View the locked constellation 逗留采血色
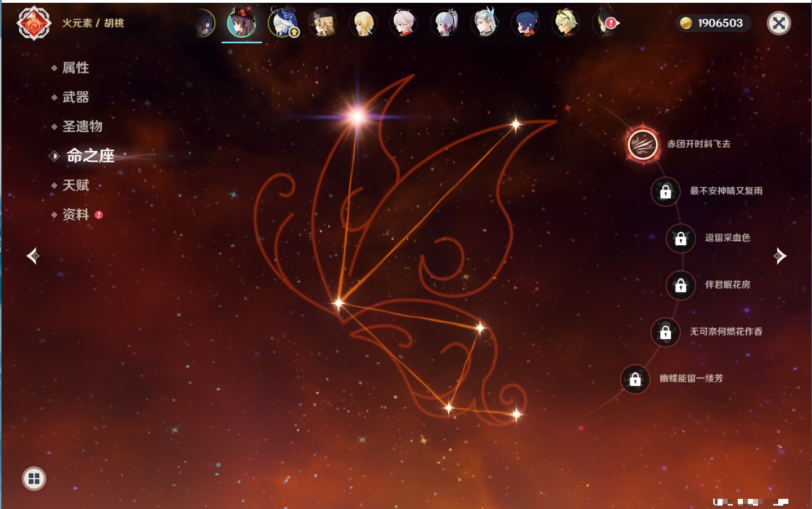The width and height of the screenshot is (812, 509). [680, 238]
